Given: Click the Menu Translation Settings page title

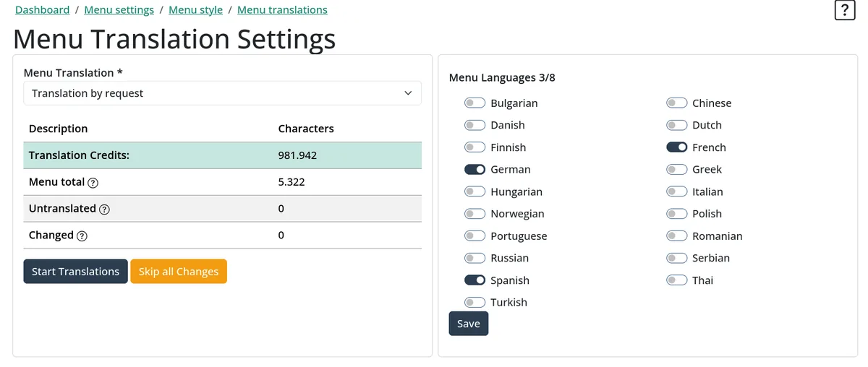Looking at the screenshot, I should point(174,38).
